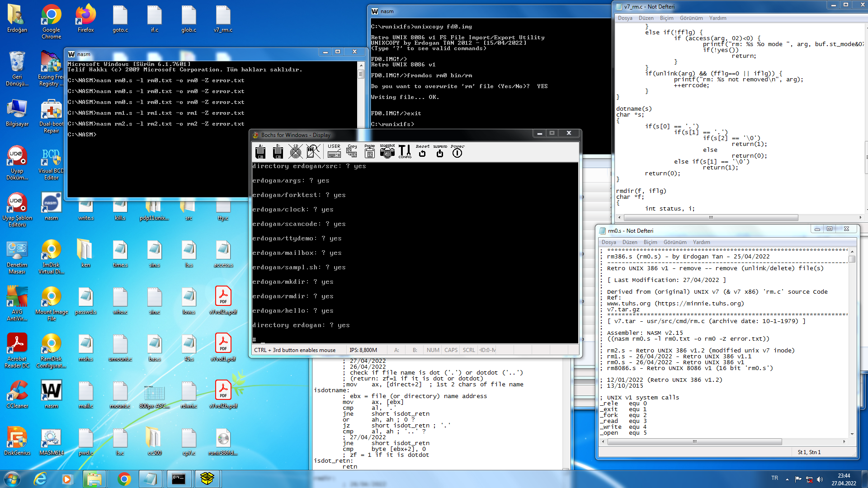868x488 pixels.
Task: Click NUM indicator in Bochs status bar
Action: (433, 350)
